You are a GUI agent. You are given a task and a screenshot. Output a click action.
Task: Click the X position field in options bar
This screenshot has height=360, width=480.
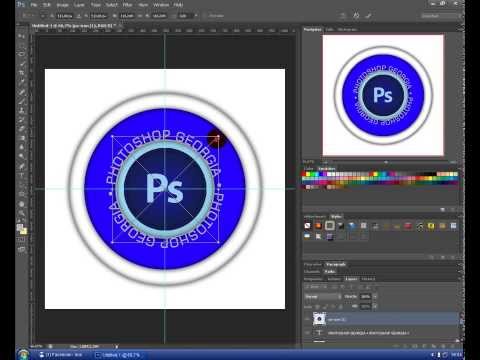coord(65,16)
